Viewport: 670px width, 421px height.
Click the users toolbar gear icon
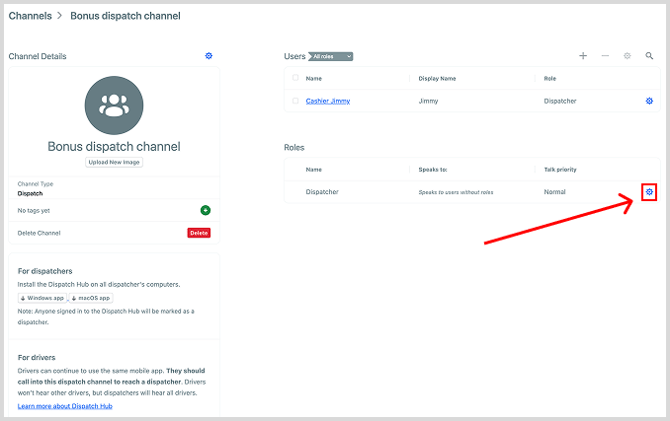[627, 56]
